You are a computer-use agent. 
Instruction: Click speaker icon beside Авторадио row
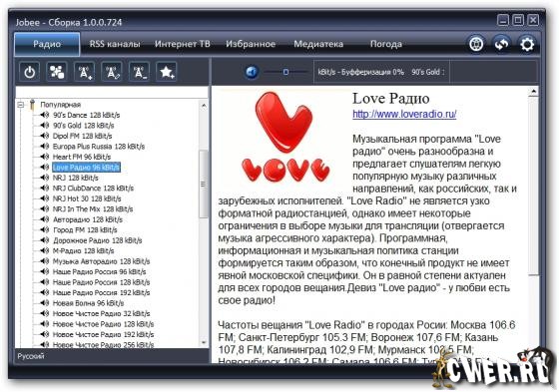click(x=45, y=219)
